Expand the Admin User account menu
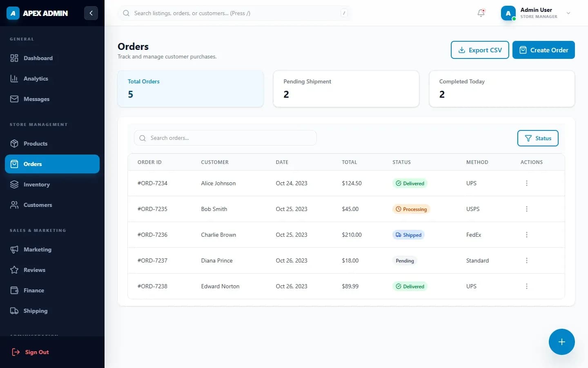 (x=568, y=13)
